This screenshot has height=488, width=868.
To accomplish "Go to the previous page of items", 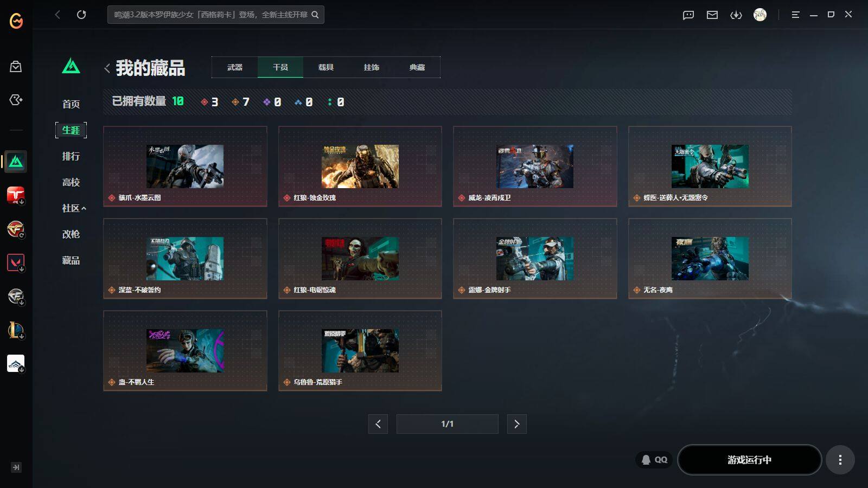I will [x=378, y=424].
